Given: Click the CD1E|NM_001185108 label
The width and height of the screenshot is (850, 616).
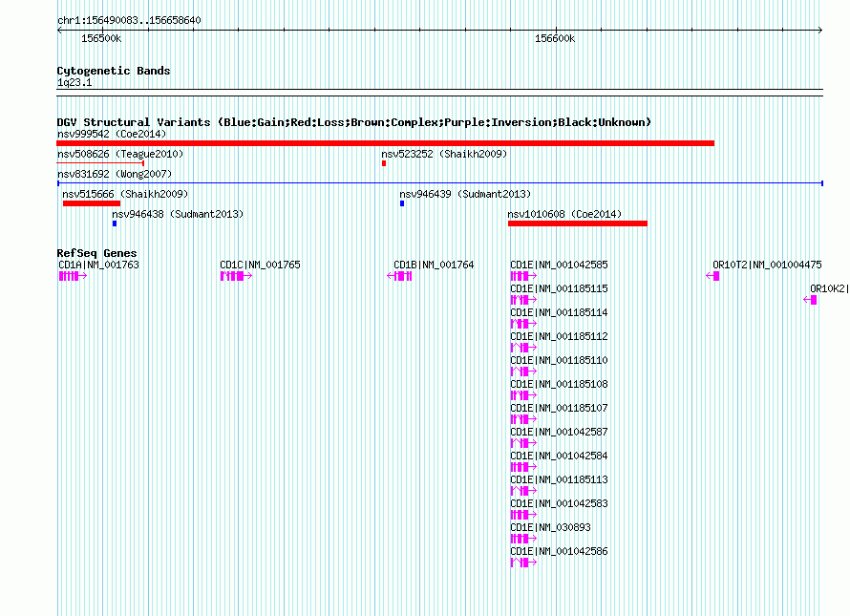Looking at the screenshot, I should pos(559,384).
